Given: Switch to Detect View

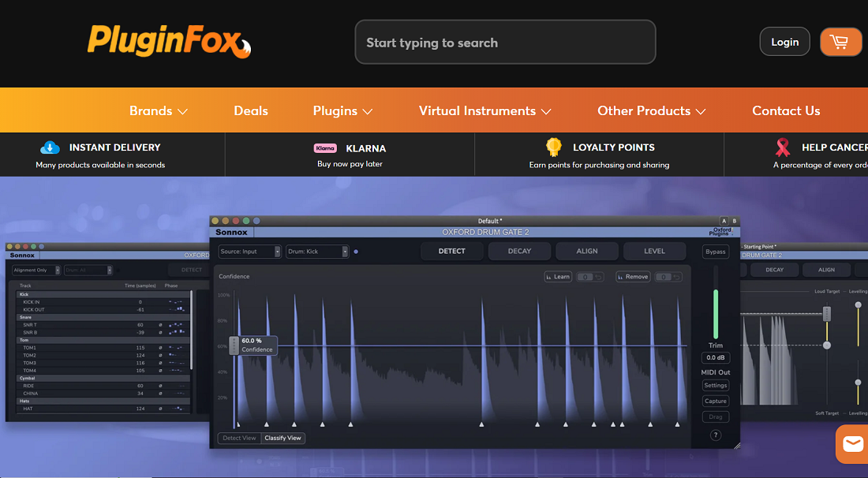Looking at the screenshot, I should pyautogui.click(x=239, y=438).
